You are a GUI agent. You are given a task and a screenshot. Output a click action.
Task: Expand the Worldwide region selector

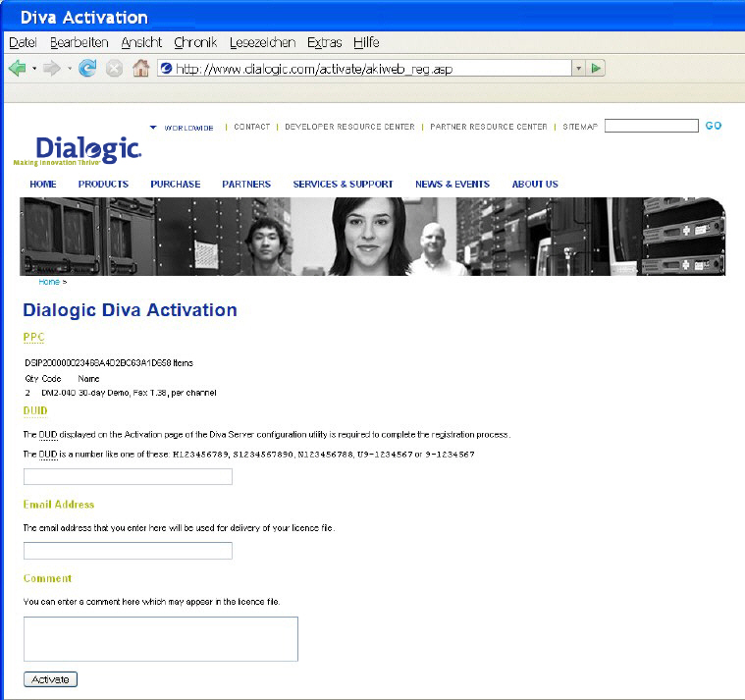(183, 128)
